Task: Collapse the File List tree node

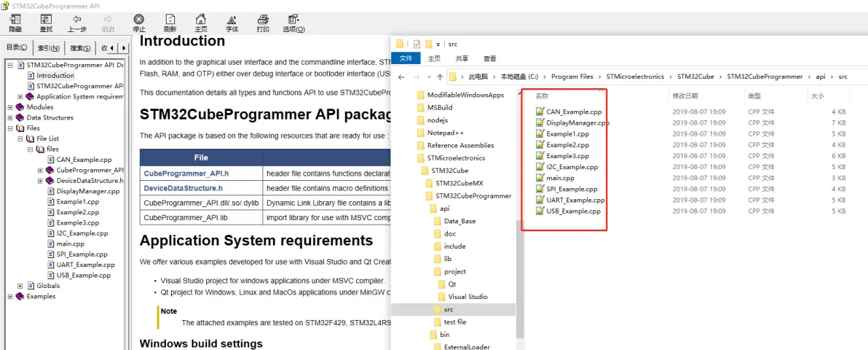Action: [x=20, y=139]
